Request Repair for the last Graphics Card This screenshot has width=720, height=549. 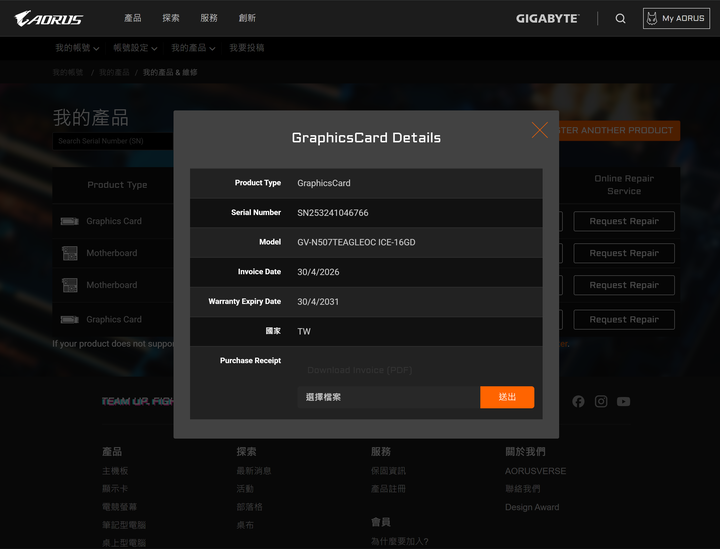pos(624,319)
